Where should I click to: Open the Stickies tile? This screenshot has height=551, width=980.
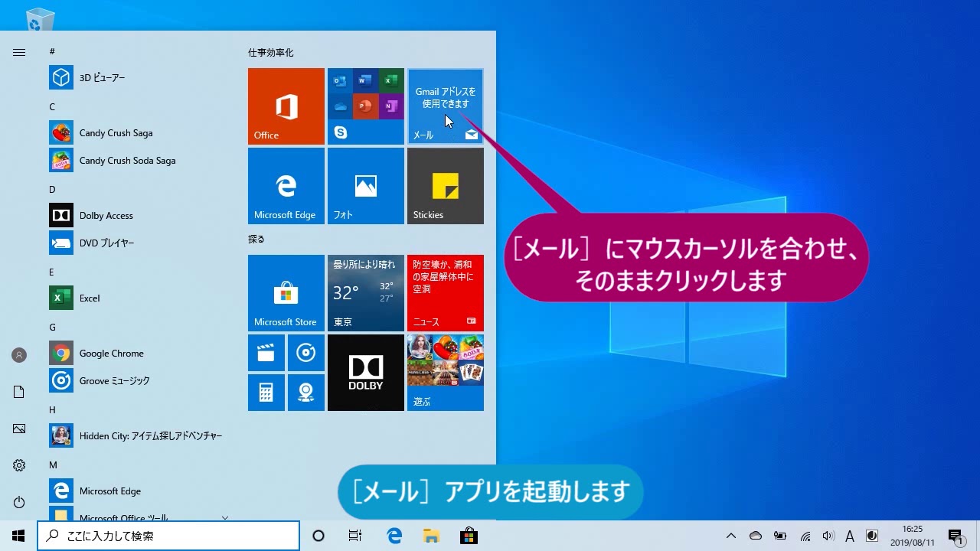click(x=446, y=186)
